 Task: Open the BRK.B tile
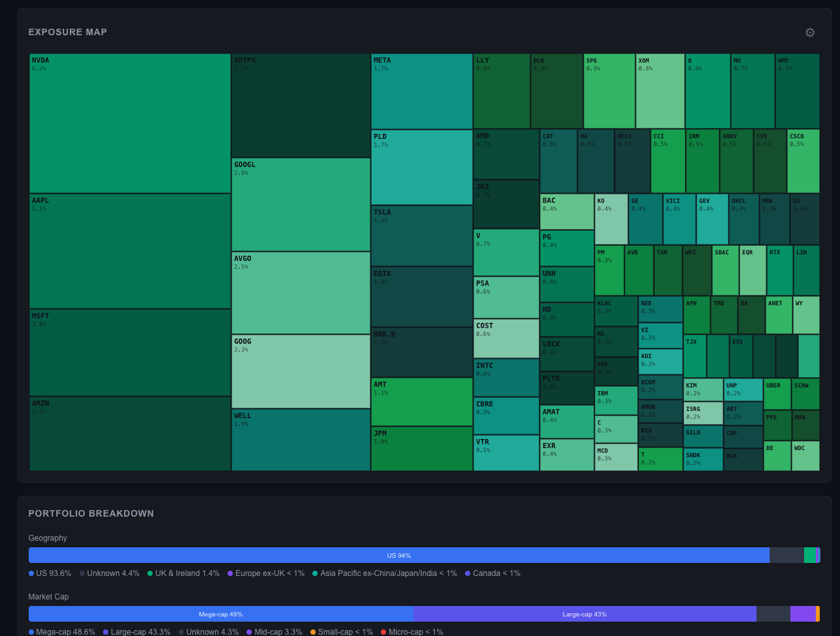click(422, 352)
